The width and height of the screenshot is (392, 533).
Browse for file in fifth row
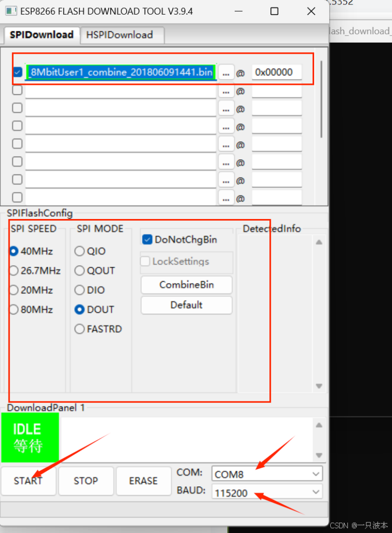coord(226,145)
